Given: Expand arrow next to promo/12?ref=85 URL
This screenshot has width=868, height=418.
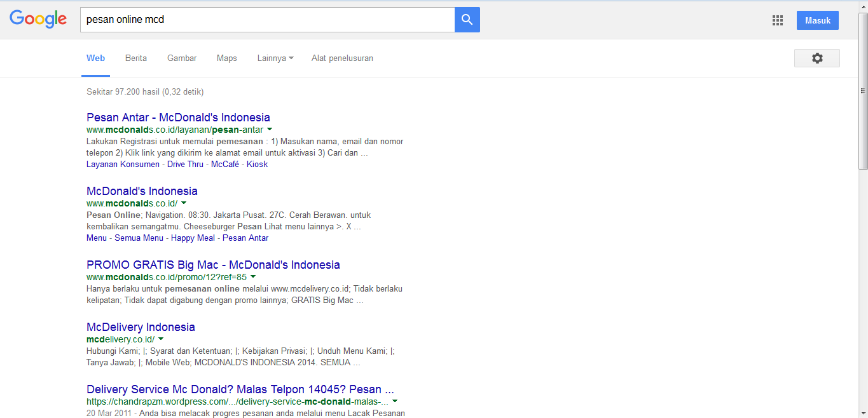Looking at the screenshot, I should 253,277.
